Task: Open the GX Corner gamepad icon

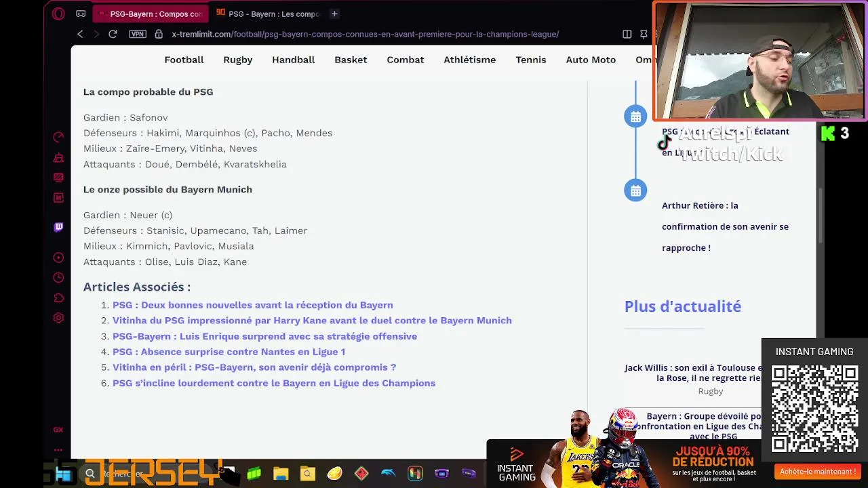Action: pyautogui.click(x=81, y=14)
